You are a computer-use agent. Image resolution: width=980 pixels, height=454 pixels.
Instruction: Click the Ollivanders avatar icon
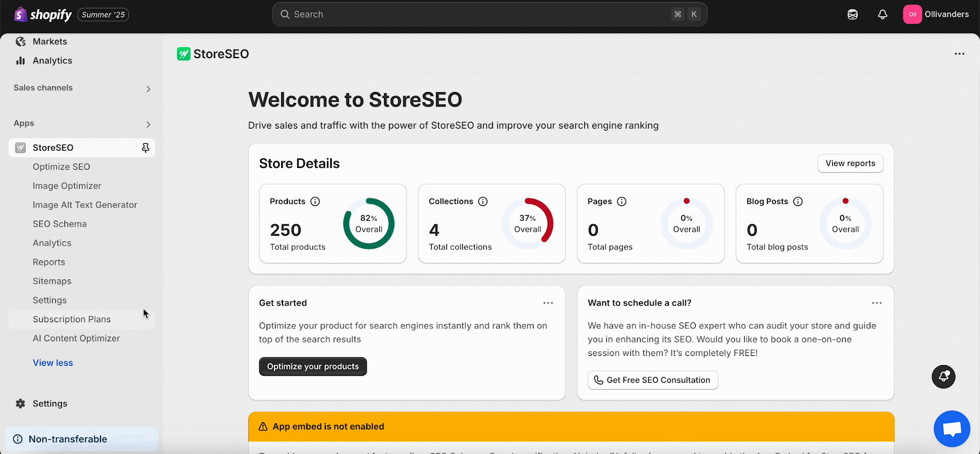[x=912, y=14]
